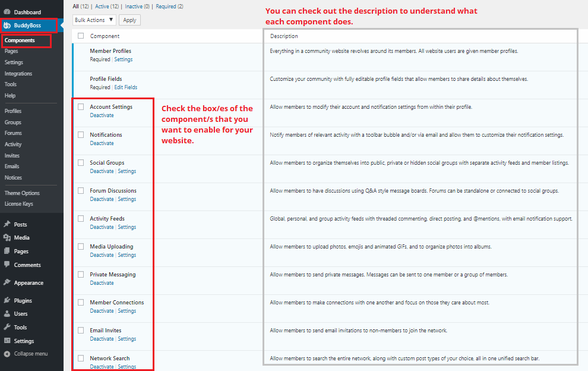
Task: Open the Integrations submenu item
Action: [x=18, y=74]
